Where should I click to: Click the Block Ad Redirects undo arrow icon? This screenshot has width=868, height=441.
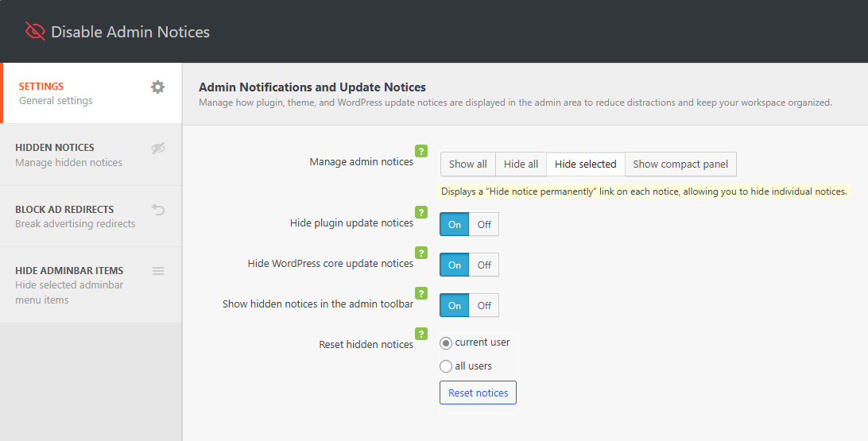[158, 210]
